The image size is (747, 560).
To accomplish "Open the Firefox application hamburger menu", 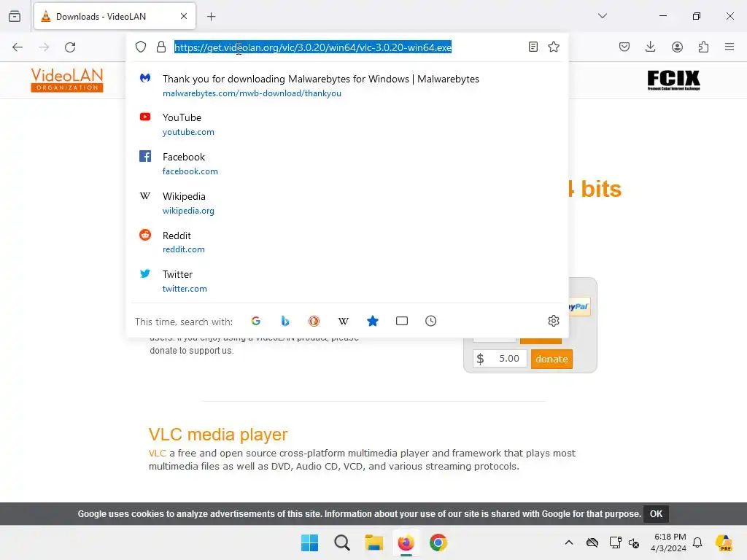I will tap(729, 47).
